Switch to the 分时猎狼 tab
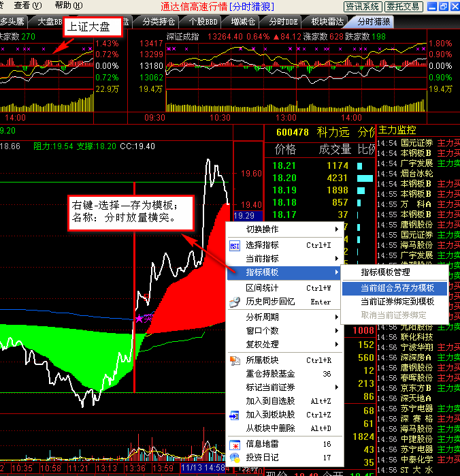 [x=374, y=22]
